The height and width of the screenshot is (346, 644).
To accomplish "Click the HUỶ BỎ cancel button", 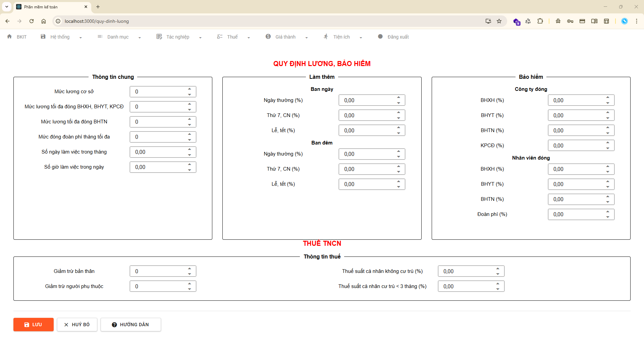I will coord(77,325).
